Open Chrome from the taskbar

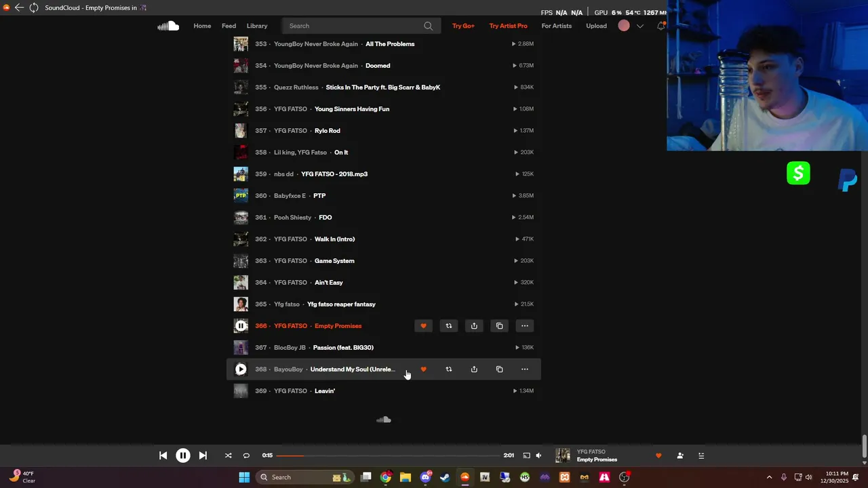click(386, 477)
